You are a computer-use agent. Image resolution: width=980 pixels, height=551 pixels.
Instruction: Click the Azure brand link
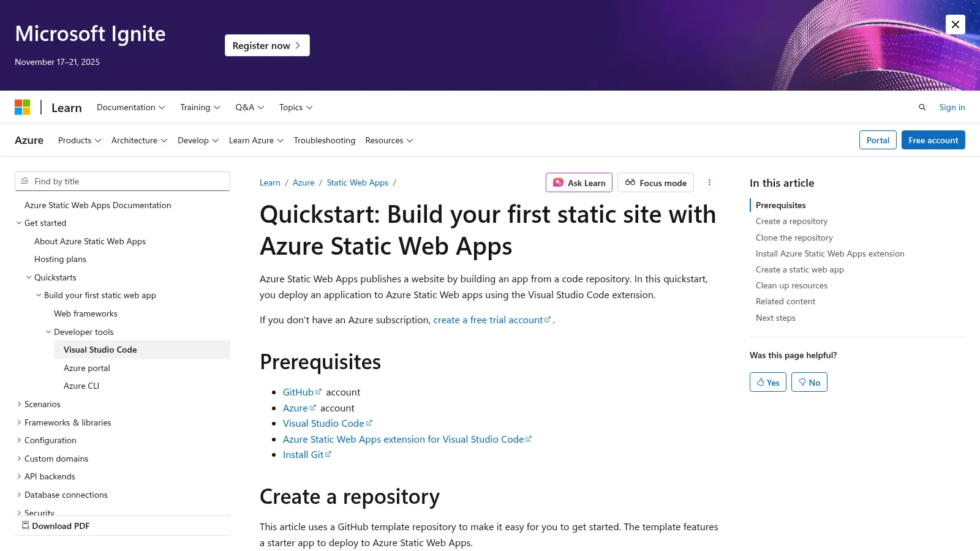[29, 140]
